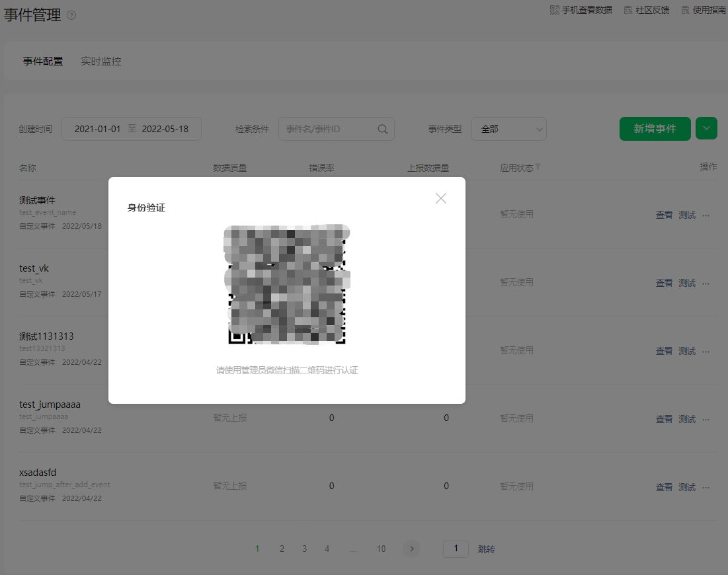This screenshot has width=728, height=575.
Task: Click 查看 for test_jumpaaaa row
Action: click(x=664, y=419)
